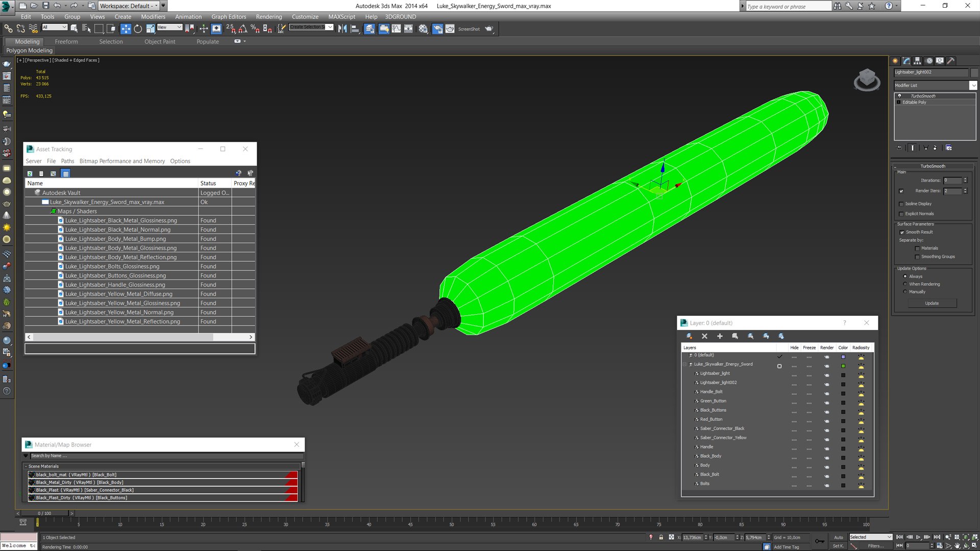Screen dimensions: 980x551
Task: Click the Bind to Space Warp icon
Action: click(x=33, y=29)
